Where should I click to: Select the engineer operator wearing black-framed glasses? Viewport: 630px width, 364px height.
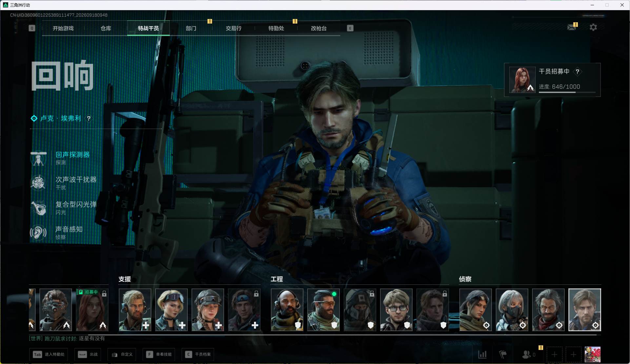(x=396, y=310)
